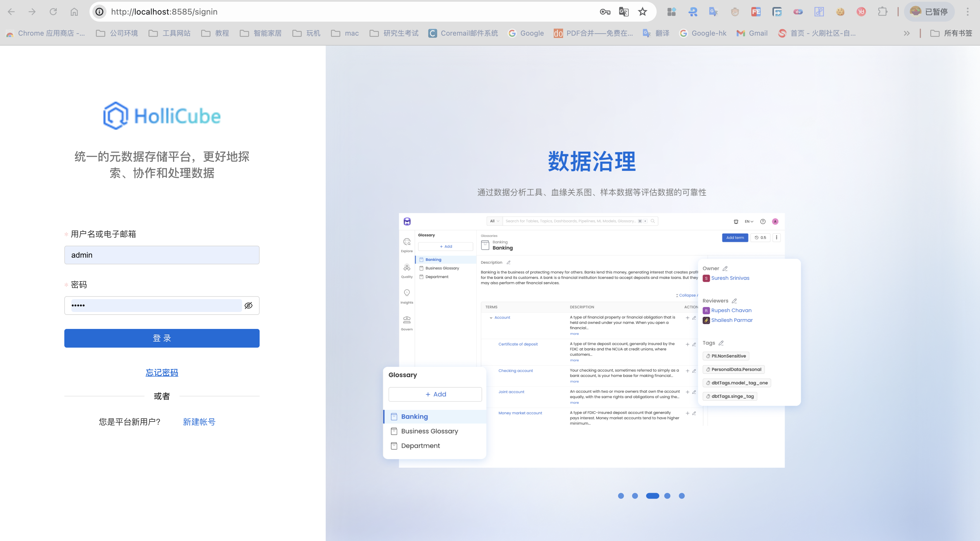Toggle password visibility eye icon
This screenshot has height=541, width=980.
[249, 305]
